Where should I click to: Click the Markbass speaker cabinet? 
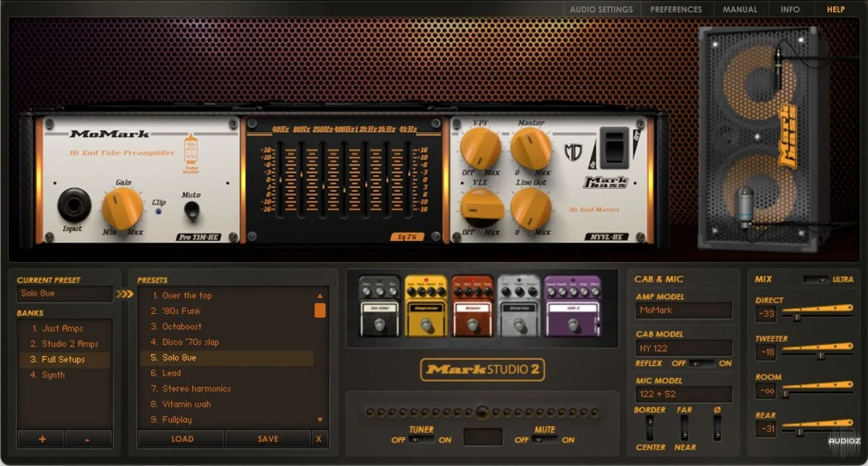pyautogui.click(x=764, y=137)
